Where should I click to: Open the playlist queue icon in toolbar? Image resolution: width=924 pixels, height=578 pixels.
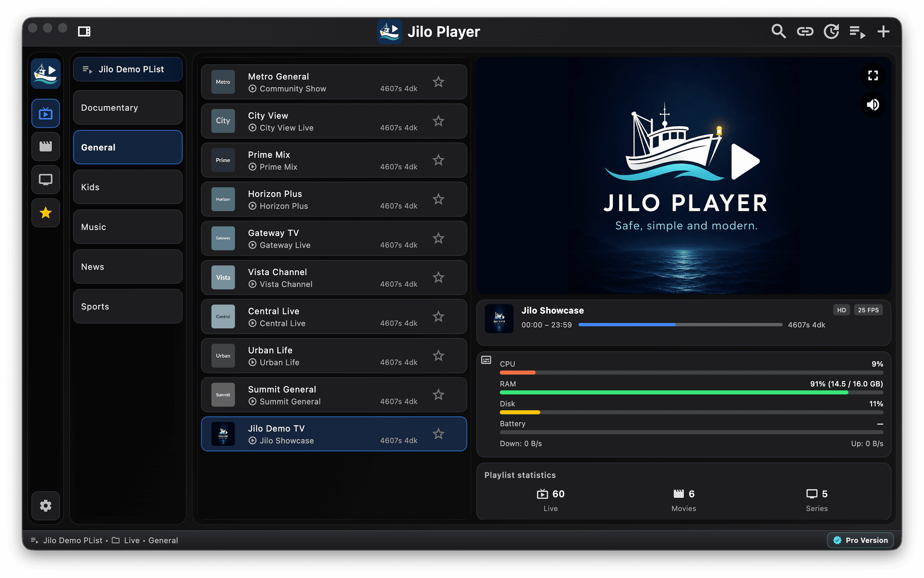[857, 32]
